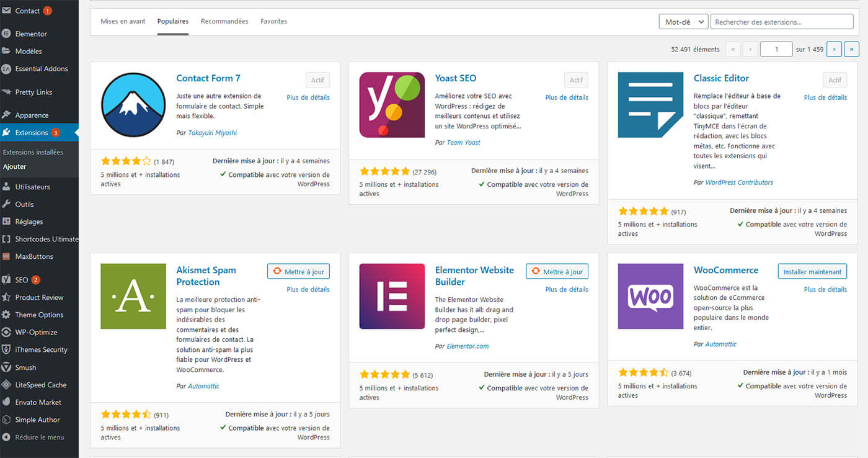Click the Utilisateurs person icon
The height and width of the screenshot is (458, 868).
[6, 186]
